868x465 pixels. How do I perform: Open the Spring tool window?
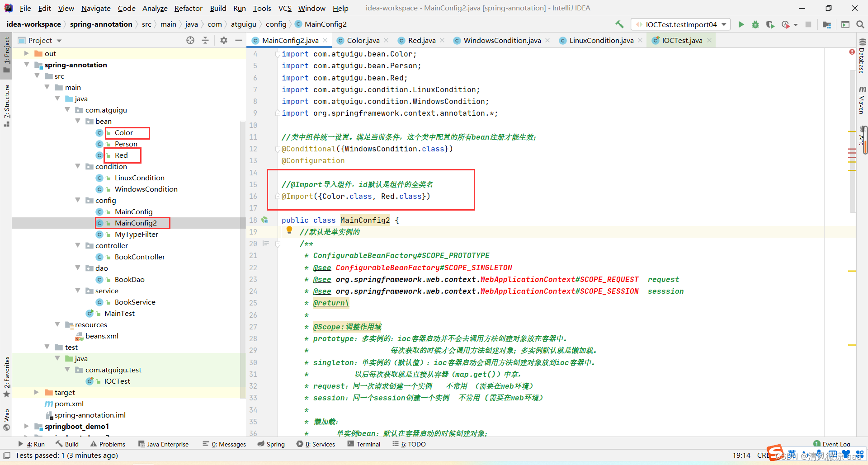point(271,444)
